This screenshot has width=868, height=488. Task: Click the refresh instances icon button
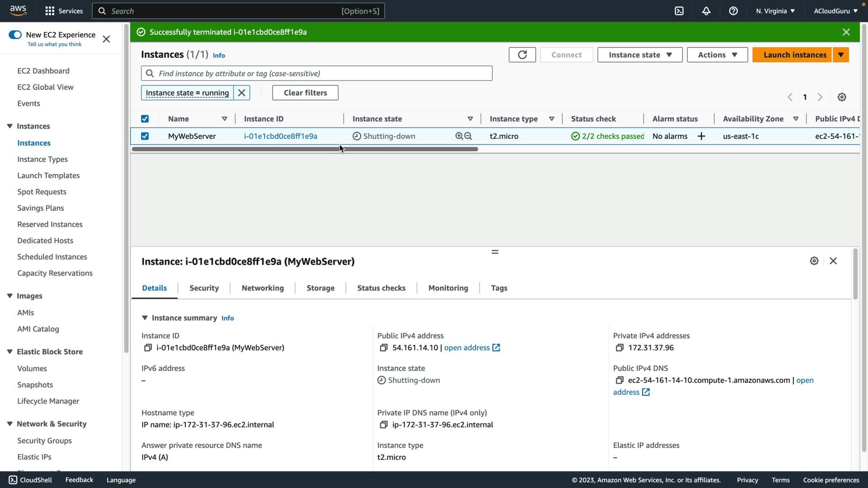(522, 55)
